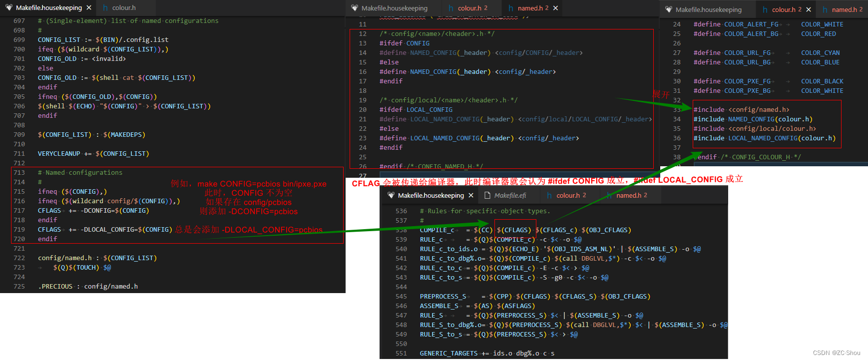
Task: Click the line '#define COLOR_PXE_FG COLOR_BLACK'
Action: pyautogui.click(x=769, y=81)
